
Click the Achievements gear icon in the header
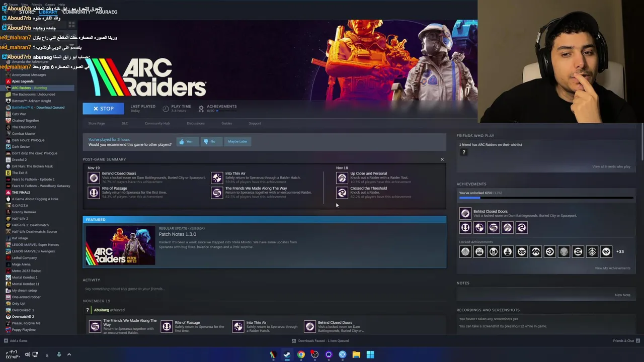pyautogui.click(x=201, y=108)
